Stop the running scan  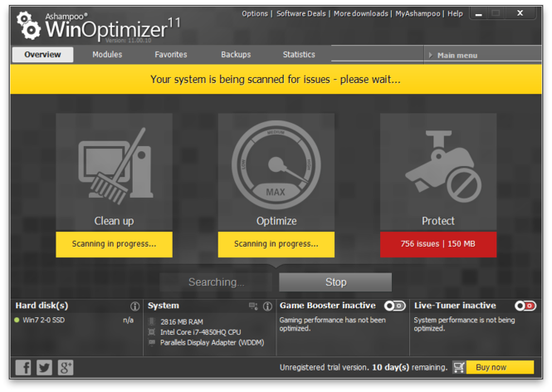335,282
